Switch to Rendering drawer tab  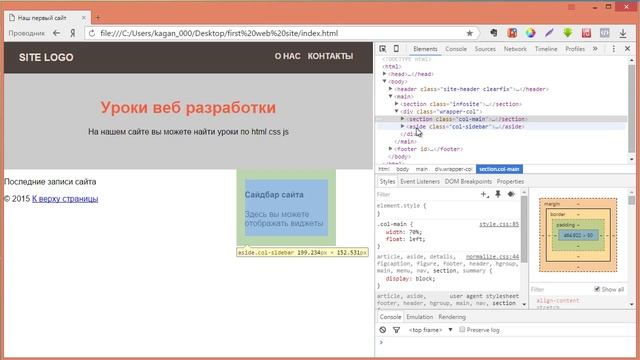click(x=452, y=317)
